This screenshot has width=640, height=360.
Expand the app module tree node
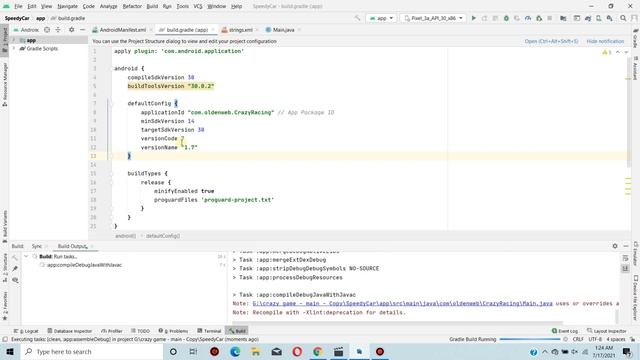click(14, 40)
